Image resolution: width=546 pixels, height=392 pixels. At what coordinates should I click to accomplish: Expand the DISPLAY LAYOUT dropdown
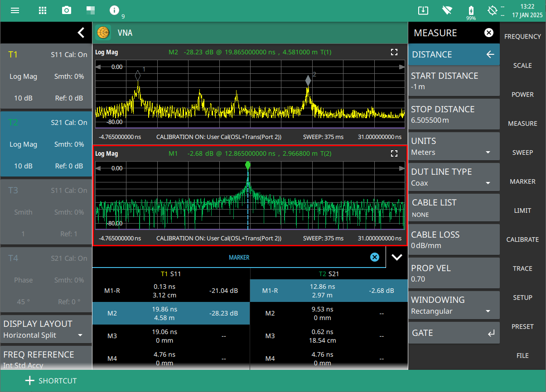[45, 329]
